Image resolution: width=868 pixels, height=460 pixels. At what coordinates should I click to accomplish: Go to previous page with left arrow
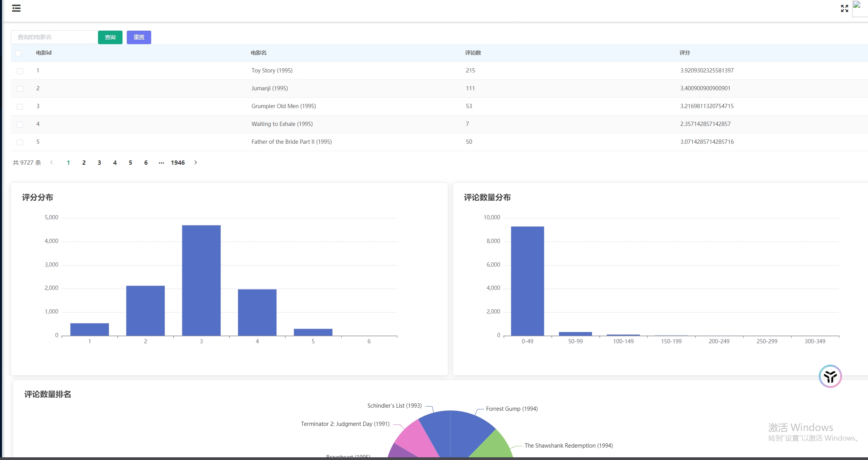tap(52, 162)
